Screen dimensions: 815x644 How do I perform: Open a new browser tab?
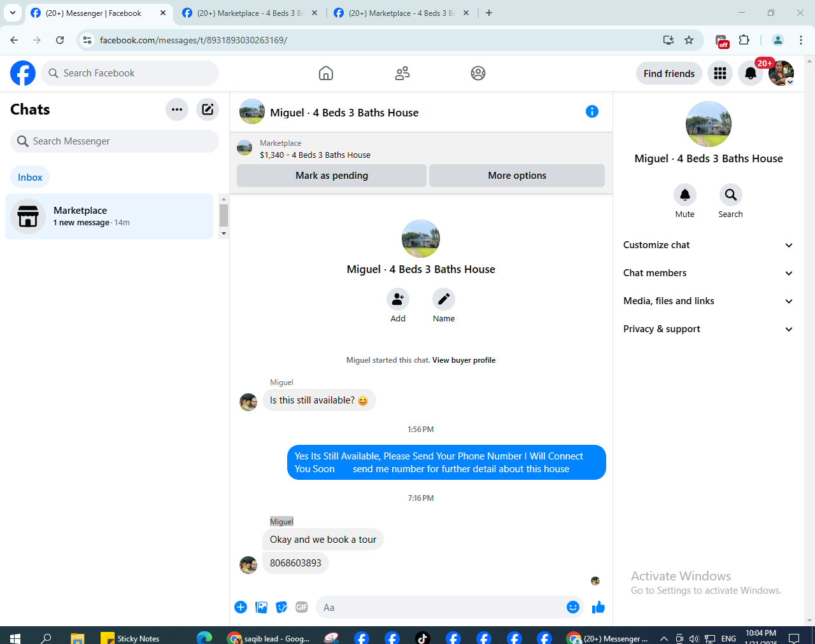point(489,13)
